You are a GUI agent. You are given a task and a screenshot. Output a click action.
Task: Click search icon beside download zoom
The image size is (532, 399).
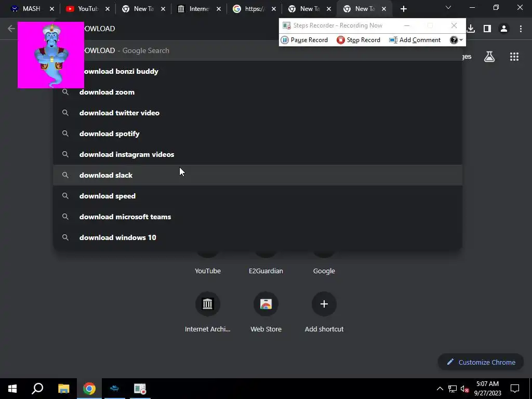click(x=65, y=92)
